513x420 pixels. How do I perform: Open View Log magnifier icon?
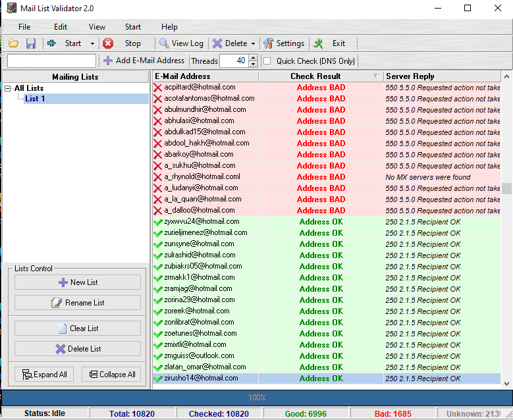(x=164, y=43)
